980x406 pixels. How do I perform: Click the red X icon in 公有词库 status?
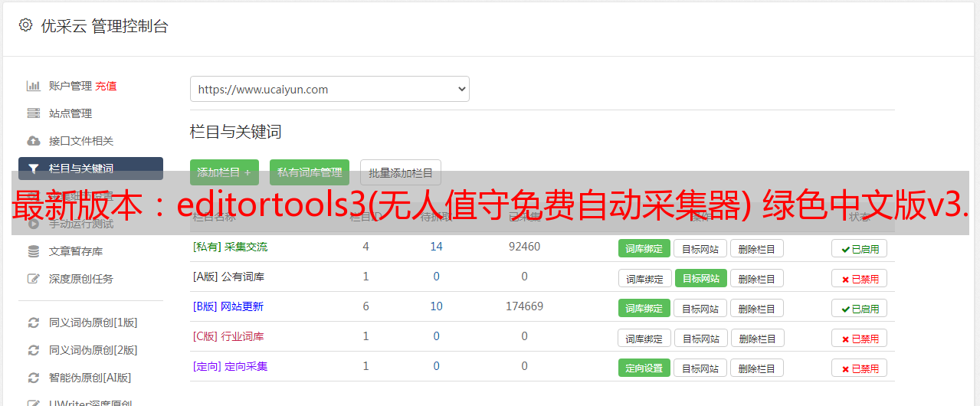pos(845,279)
